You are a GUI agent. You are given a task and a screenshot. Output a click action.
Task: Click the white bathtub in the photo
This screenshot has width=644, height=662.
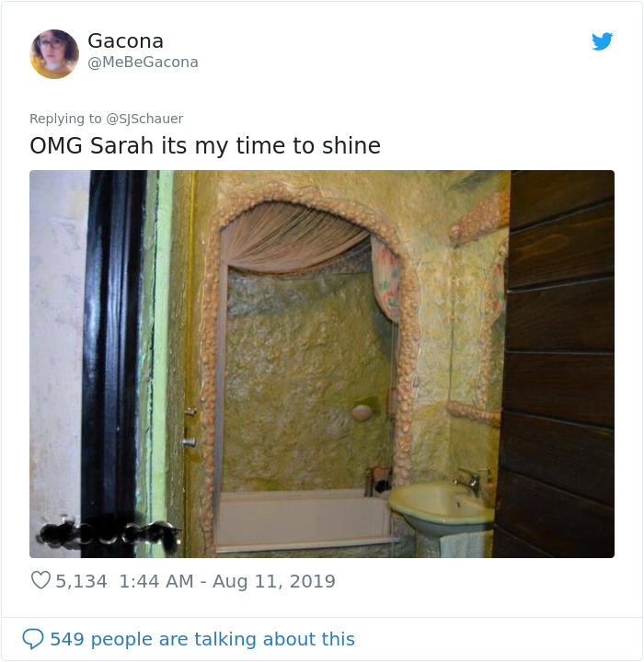click(305, 521)
